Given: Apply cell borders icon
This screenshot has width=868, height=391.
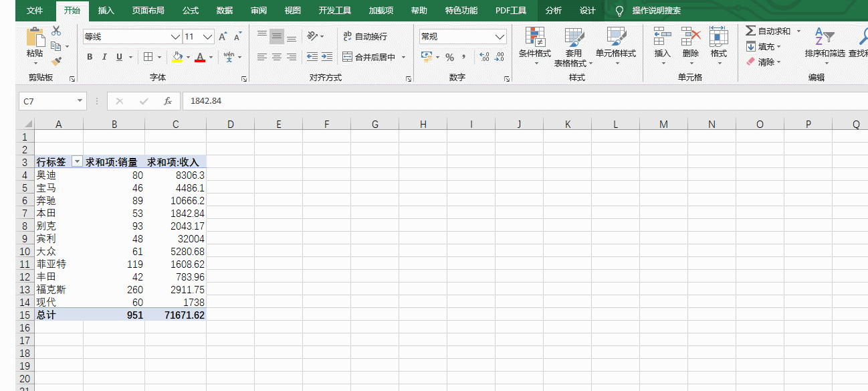Looking at the screenshot, I should pos(148,58).
